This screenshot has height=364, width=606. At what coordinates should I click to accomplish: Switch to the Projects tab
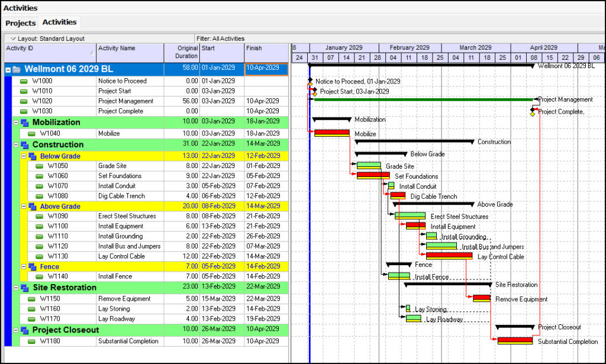(x=21, y=23)
